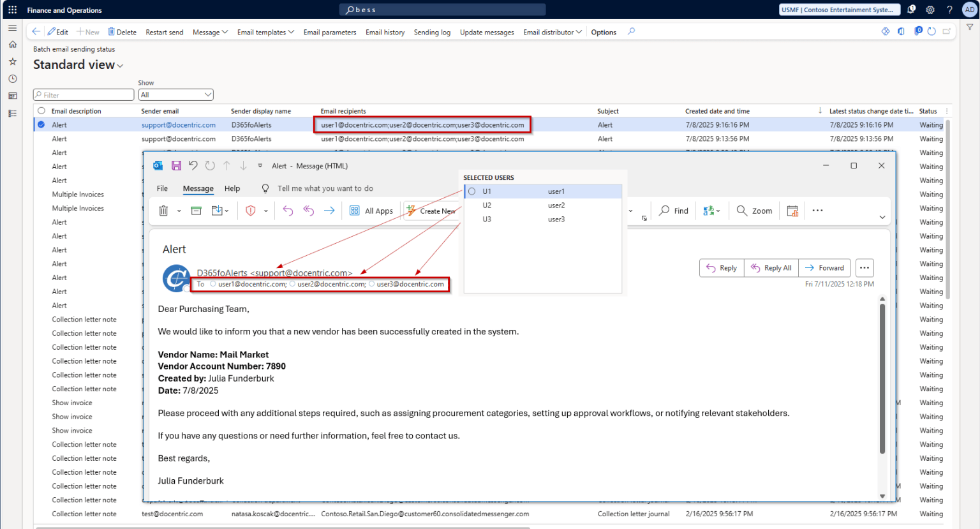Select the U1 user row radio button
This screenshot has width=980, height=529.
[472, 191]
